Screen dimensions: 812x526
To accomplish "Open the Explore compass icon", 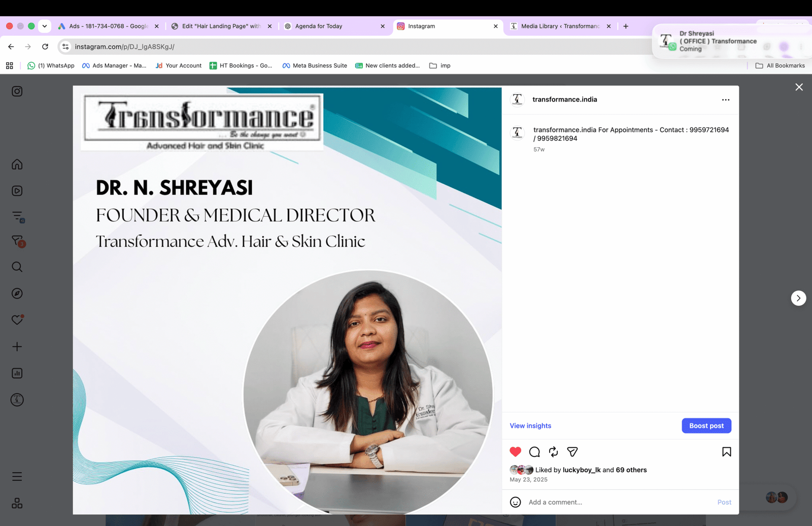I will click(x=17, y=293).
